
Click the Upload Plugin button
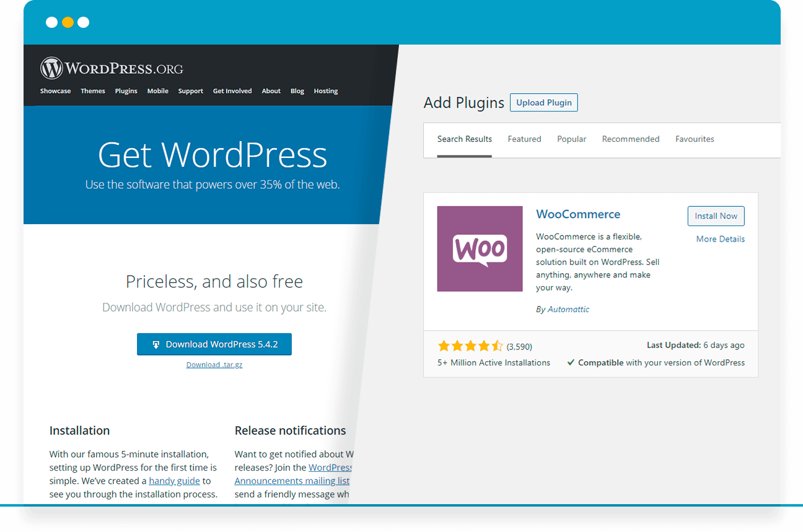click(543, 103)
